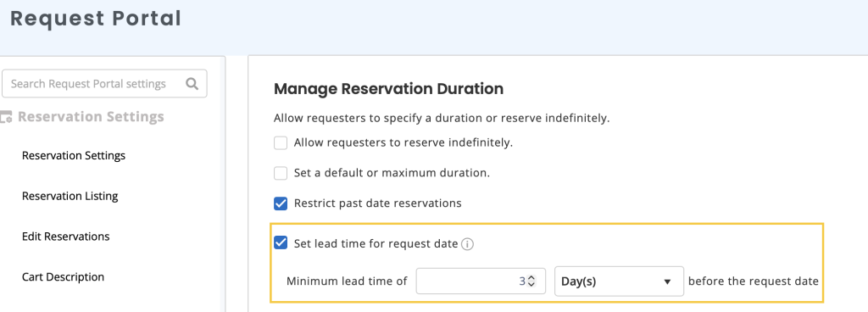Open Reservation Settings in the sidebar

[x=74, y=155]
